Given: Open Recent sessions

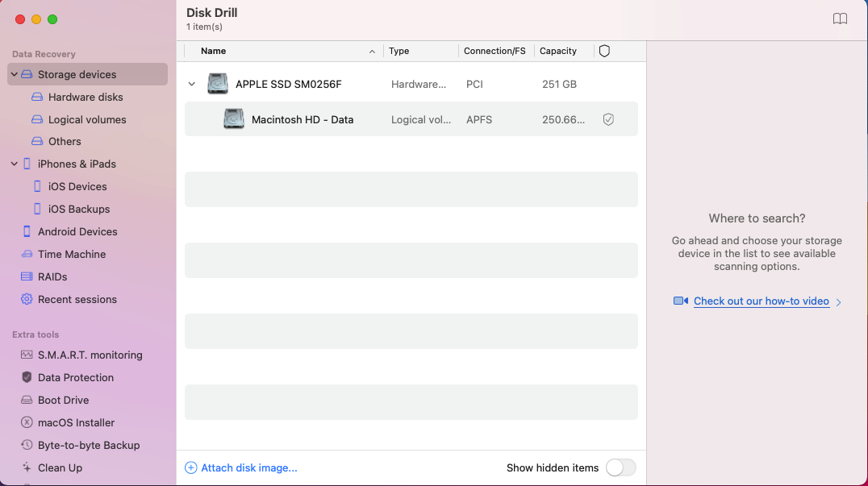Looking at the screenshot, I should [x=77, y=299].
